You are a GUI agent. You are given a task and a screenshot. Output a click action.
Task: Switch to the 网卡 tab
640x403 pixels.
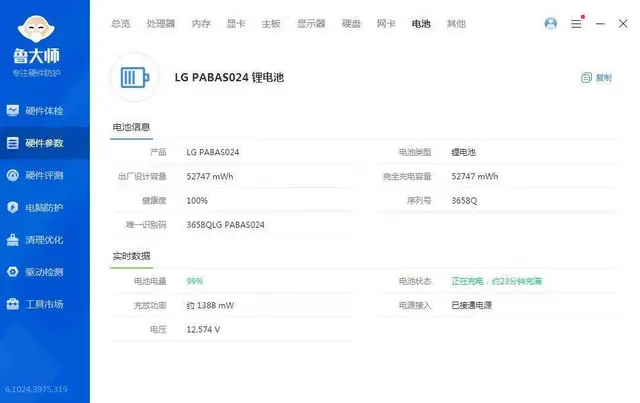tap(386, 24)
